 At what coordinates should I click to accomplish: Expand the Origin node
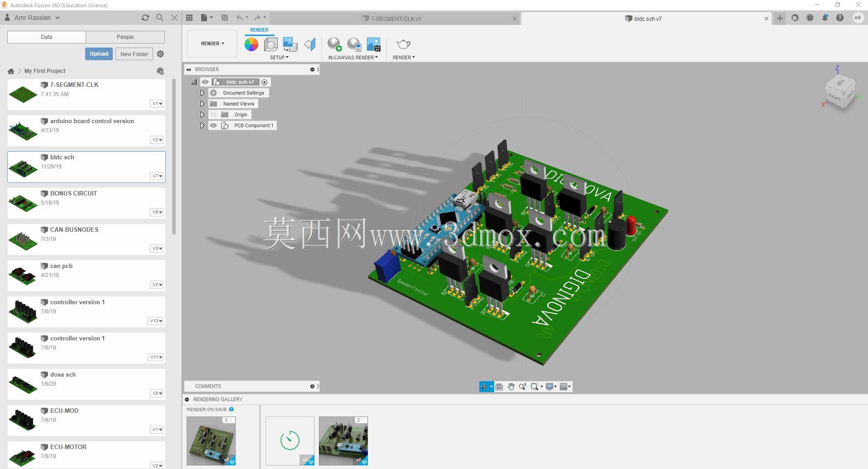pyautogui.click(x=202, y=115)
